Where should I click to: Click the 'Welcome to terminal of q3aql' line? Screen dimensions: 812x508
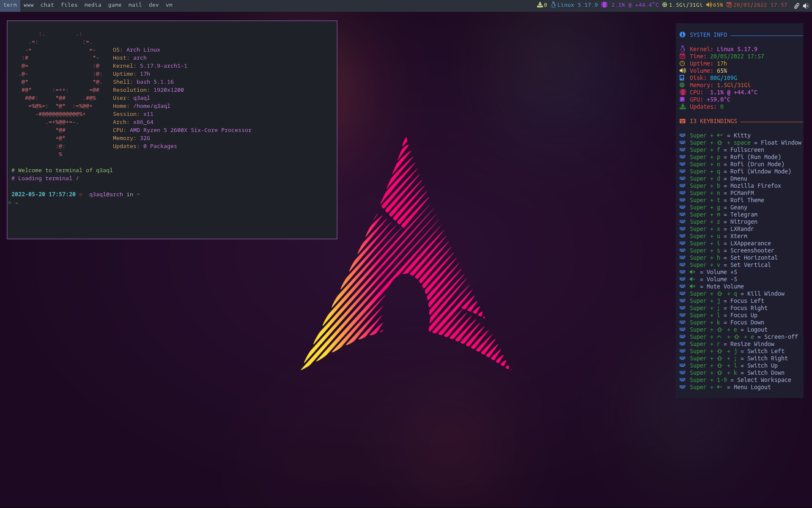click(x=62, y=170)
